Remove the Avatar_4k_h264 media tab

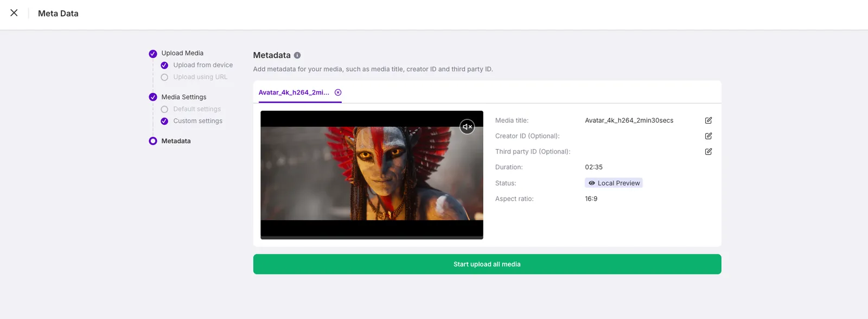pos(338,92)
